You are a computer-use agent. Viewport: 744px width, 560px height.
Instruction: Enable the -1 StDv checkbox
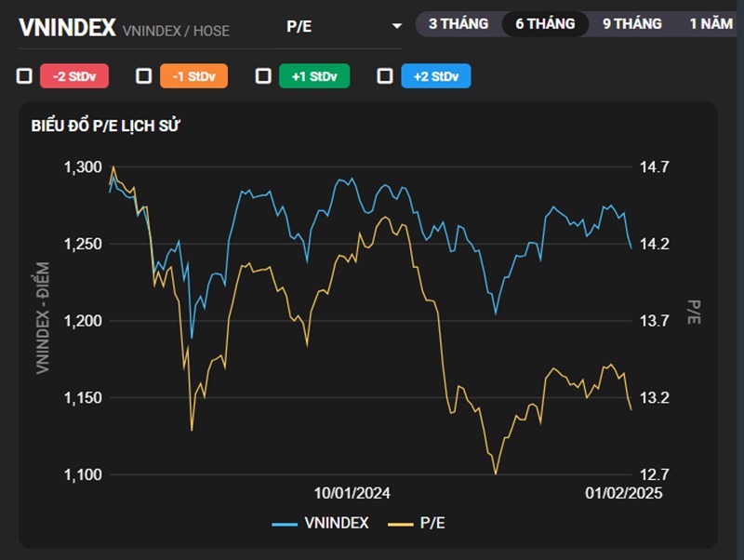click(144, 76)
